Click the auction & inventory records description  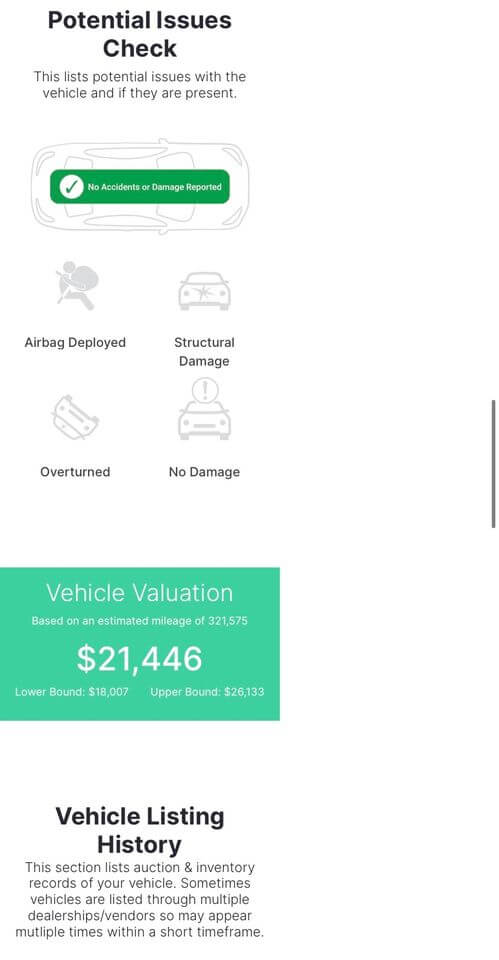pos(140,900)
